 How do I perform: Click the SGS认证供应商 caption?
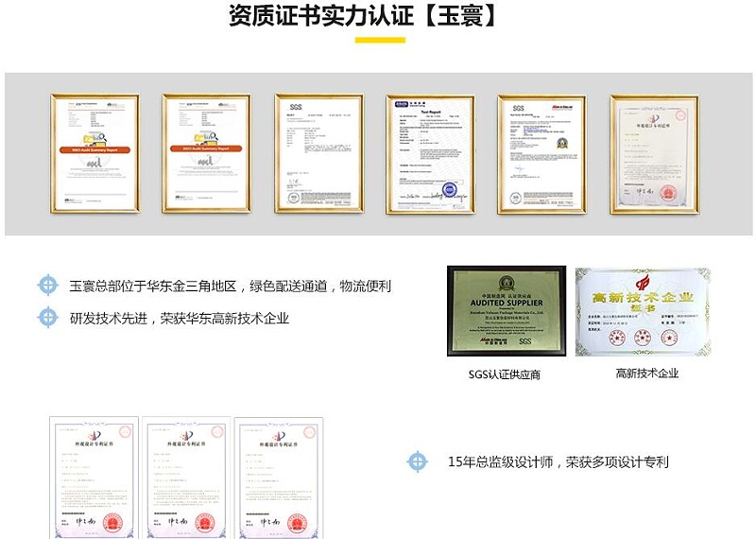click(505, 374)
